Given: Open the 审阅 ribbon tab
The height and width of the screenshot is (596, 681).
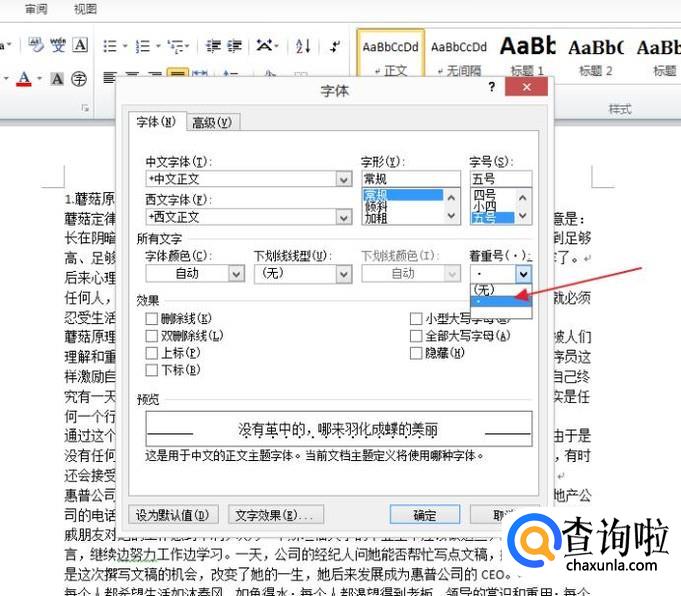Looking at the screenshot, I should coord(36,9).
